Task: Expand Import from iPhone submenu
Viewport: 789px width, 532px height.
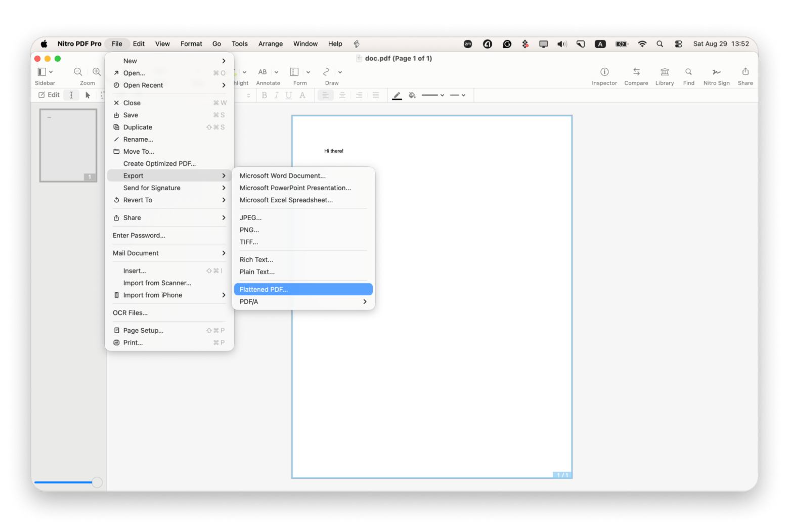Action: pos(169,295)
